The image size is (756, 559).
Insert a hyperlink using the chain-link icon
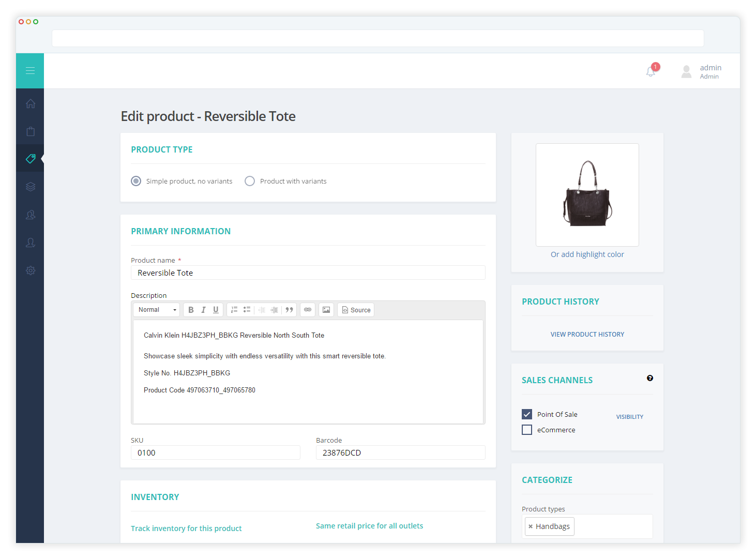pos(307,309)
